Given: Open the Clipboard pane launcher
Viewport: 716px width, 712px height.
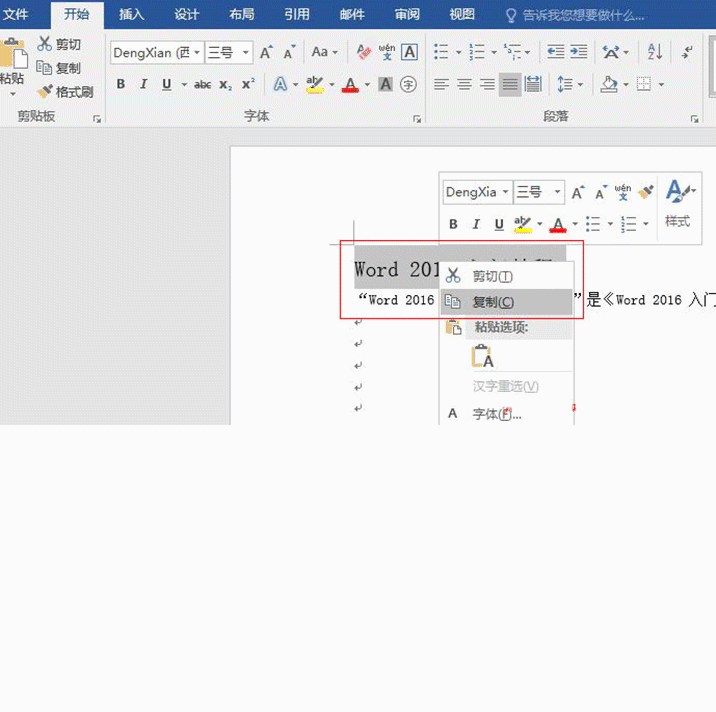Looking at the screenshot, I should click(97, 119).
